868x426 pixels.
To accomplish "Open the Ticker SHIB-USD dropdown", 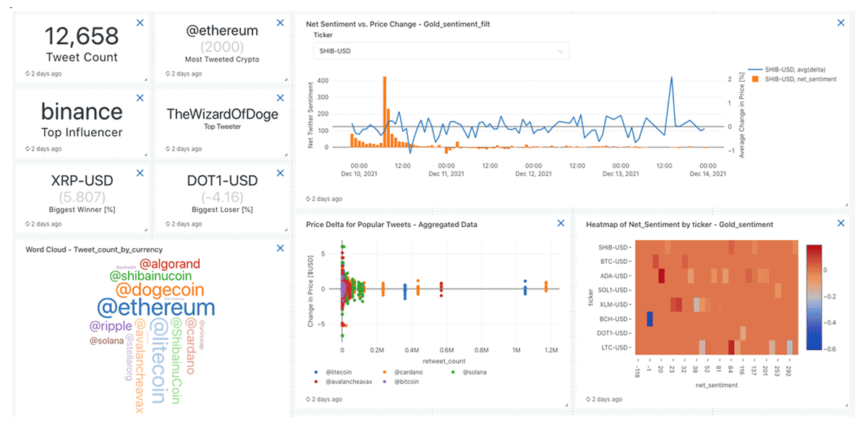I will point(441,51).
